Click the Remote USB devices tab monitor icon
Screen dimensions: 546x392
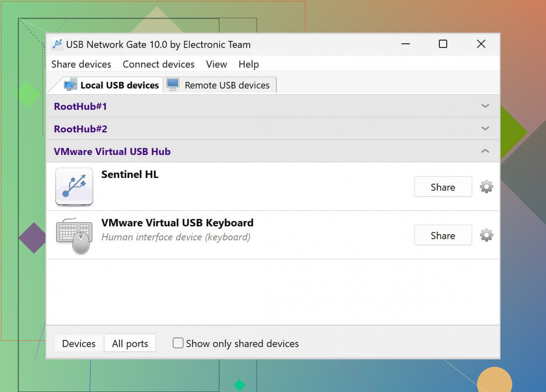pyautogui.click(x=173, y=85)
